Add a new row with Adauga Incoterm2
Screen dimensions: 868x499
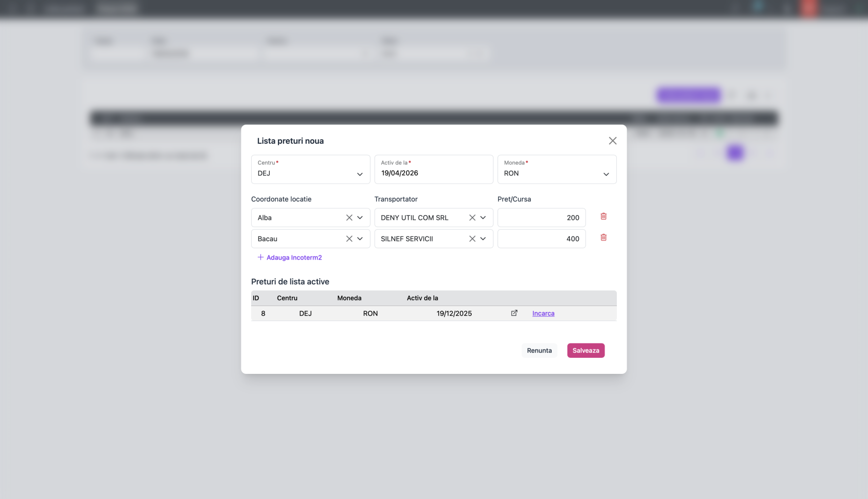tap(290, 258)
